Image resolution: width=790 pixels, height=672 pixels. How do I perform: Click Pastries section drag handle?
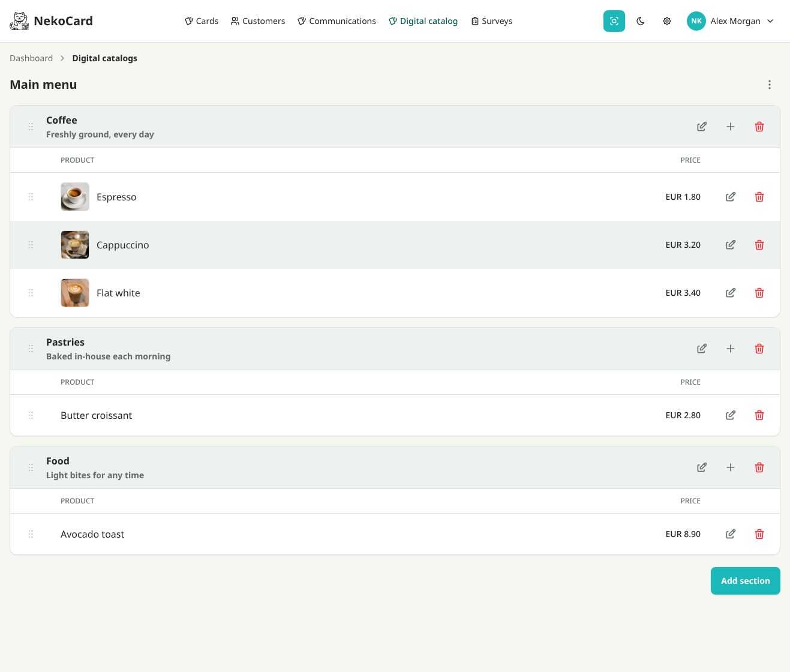pos(31,349)
